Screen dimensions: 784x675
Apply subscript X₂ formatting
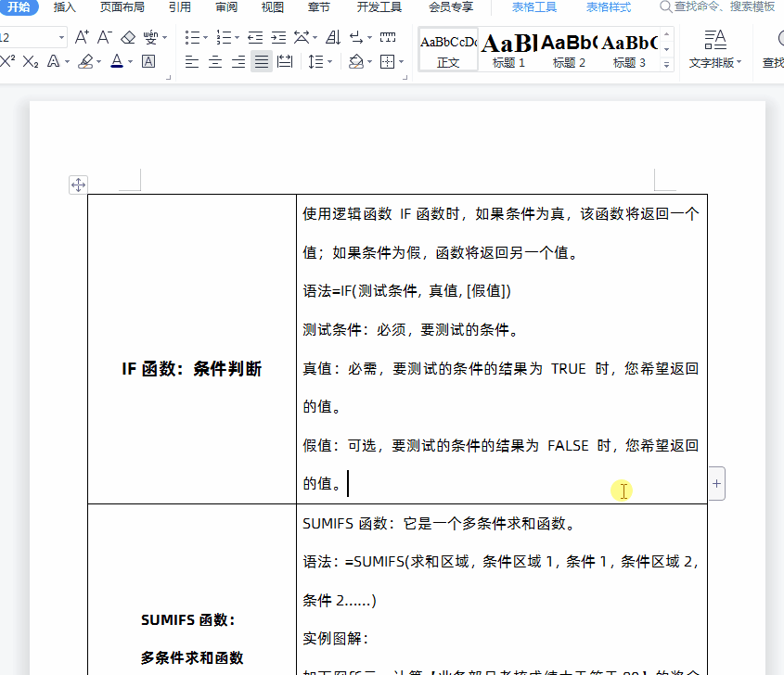pyautogui.click(x=31, y=61)
